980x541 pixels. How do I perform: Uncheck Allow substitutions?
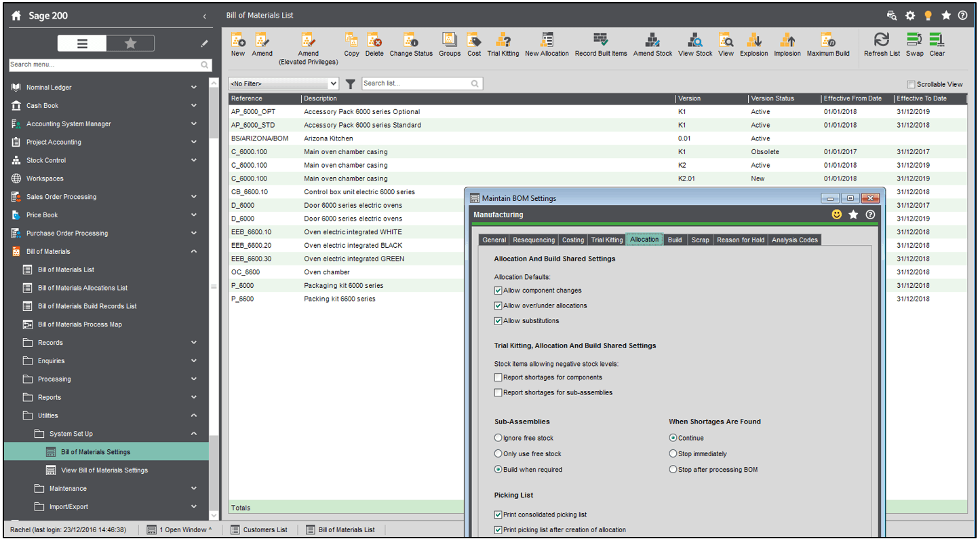click(x=498, y=320)
